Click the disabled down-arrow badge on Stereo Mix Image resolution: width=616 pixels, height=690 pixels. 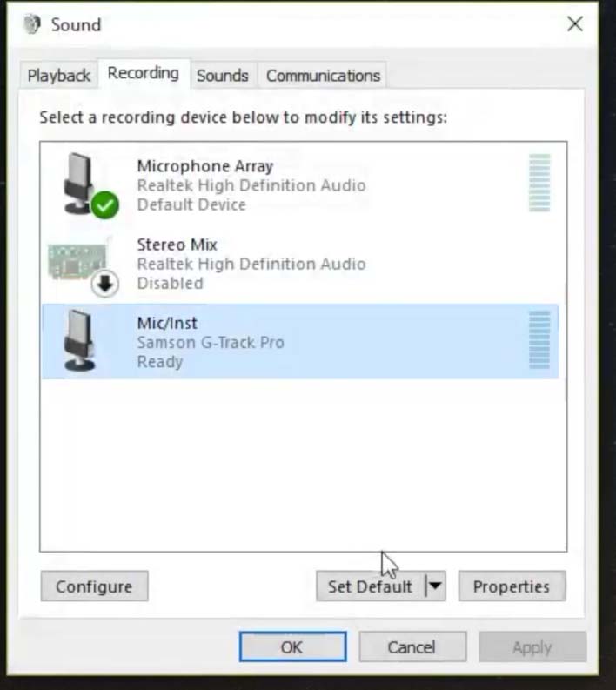[x=105, y=284]
